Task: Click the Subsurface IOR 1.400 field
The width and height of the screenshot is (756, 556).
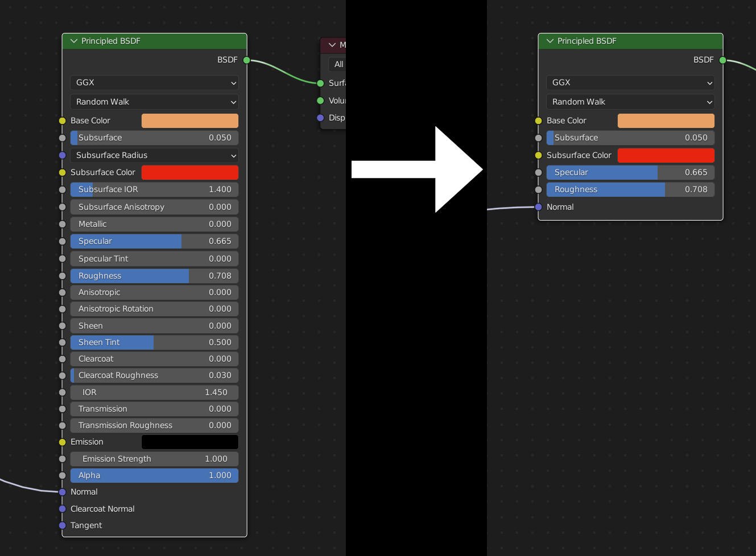Action: click(x=155, y=189)
